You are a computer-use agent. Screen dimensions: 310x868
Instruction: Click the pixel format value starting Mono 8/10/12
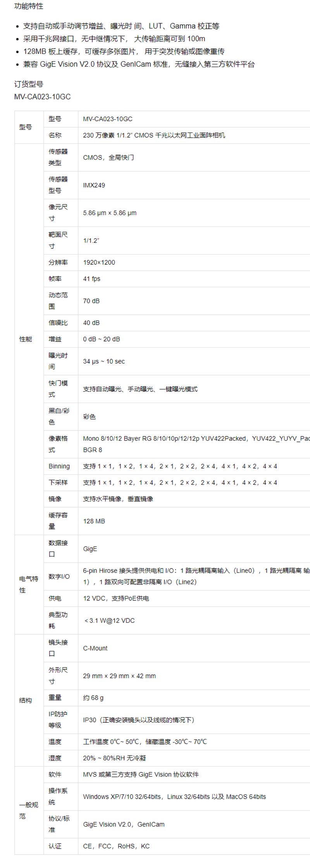coord(196,444)
